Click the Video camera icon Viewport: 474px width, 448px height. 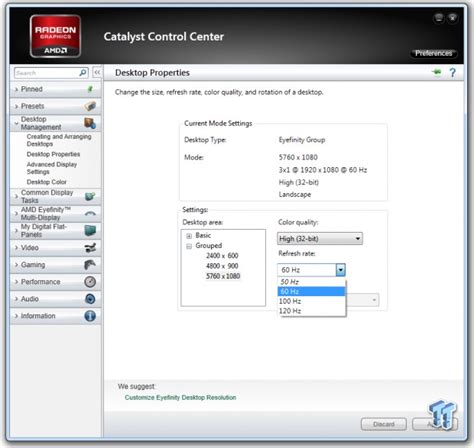pos(90,247)
